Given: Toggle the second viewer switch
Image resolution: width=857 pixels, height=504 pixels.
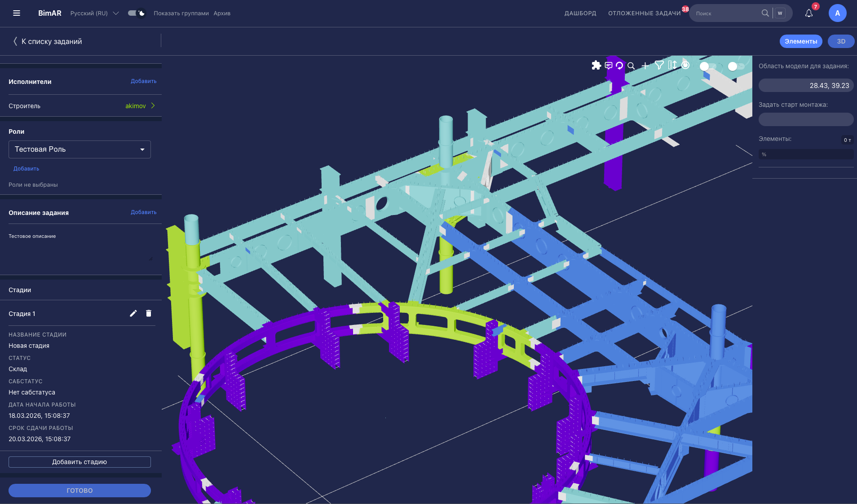Looking at the screenshot, I should coord(736,66).
